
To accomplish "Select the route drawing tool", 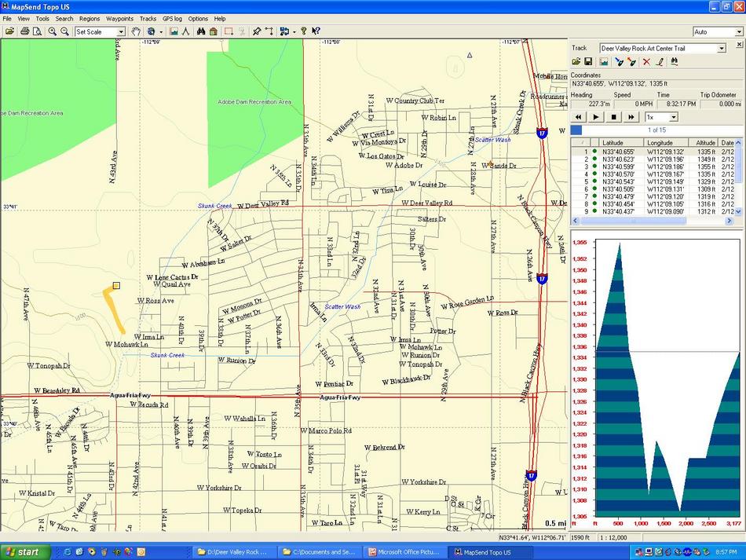I will (x=269, y=31).
